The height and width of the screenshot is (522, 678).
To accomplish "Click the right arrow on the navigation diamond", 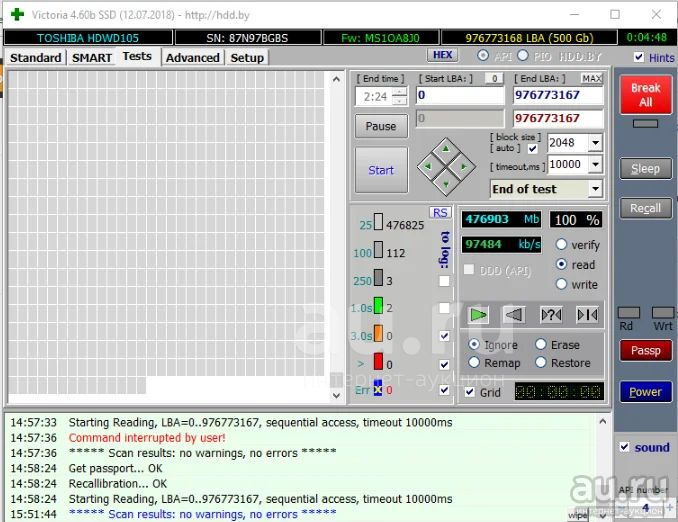I will point(464,167).
